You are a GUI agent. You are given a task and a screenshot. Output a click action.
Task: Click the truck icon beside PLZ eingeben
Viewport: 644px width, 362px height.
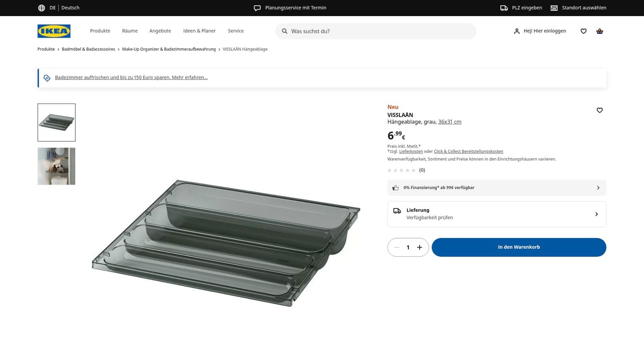pyautogui.click(x=503, y=8)
